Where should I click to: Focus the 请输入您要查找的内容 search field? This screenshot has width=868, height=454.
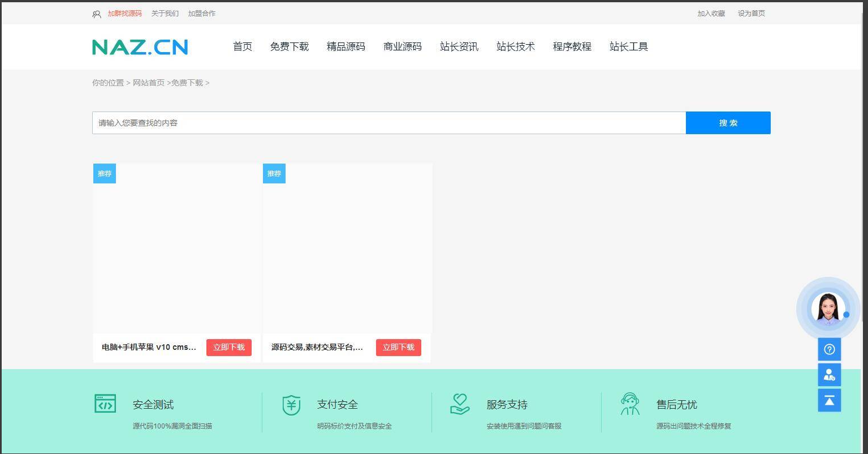tap(388, 123)
